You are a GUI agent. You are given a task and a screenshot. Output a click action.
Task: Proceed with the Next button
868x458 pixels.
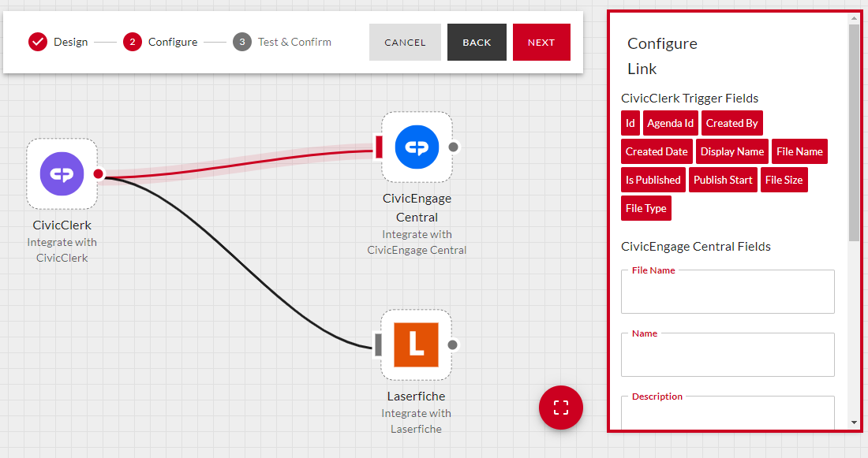coord(541,42)
